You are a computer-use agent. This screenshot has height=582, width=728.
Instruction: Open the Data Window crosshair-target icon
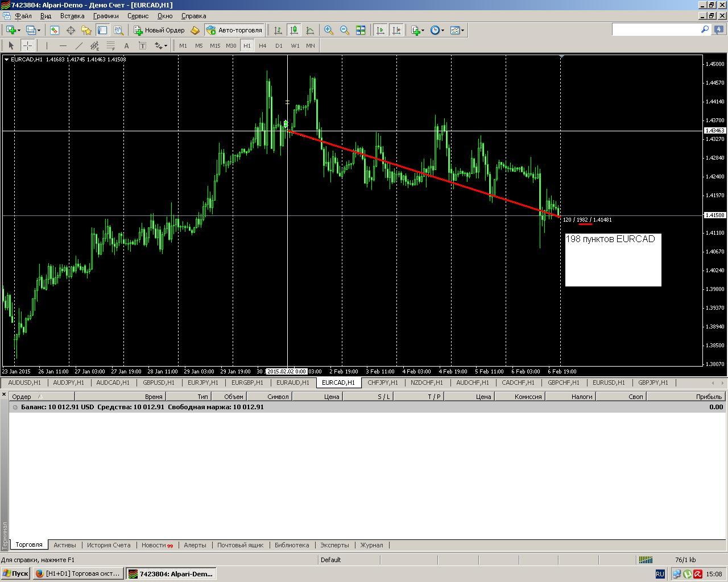coord(71,30)
